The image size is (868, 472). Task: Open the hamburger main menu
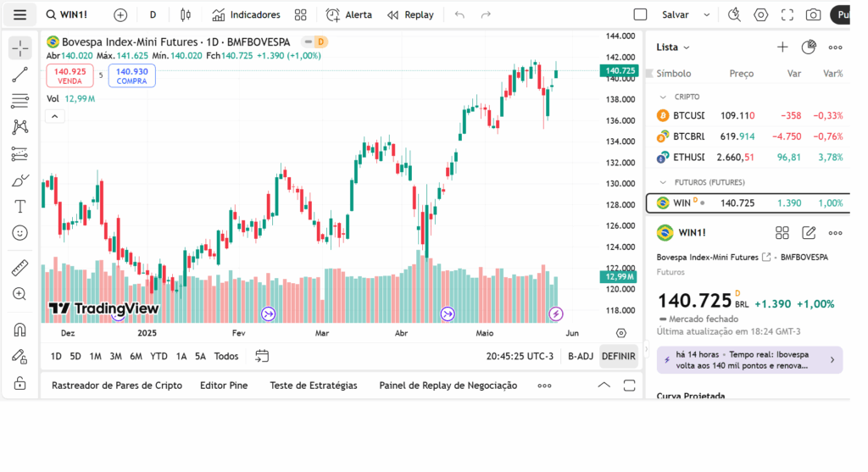pos(20,15)
